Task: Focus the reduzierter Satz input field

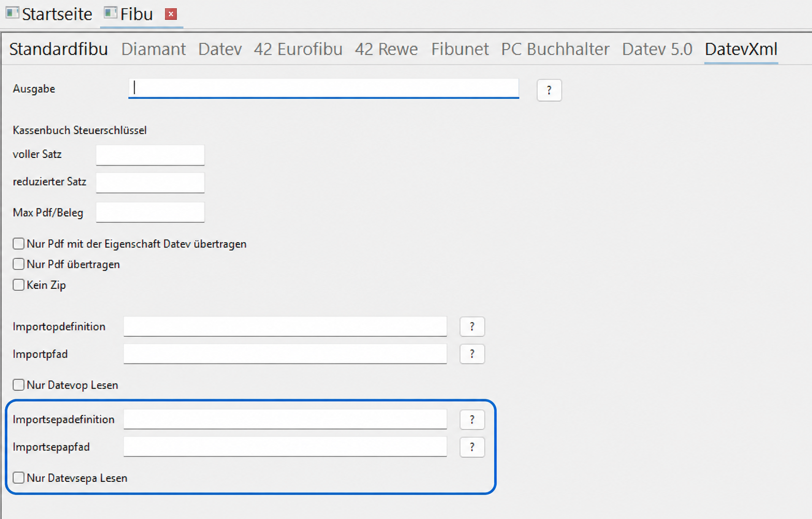Action: 150,182
